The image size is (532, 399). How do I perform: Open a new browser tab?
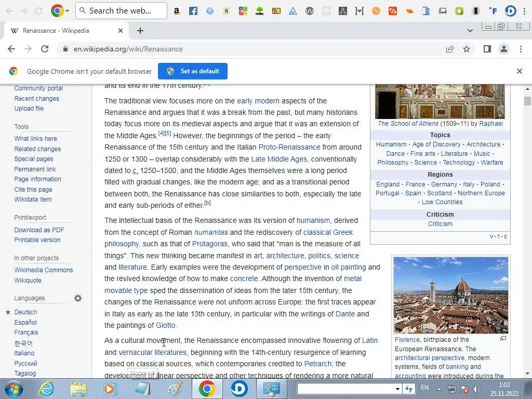click(x=140, y=31)
